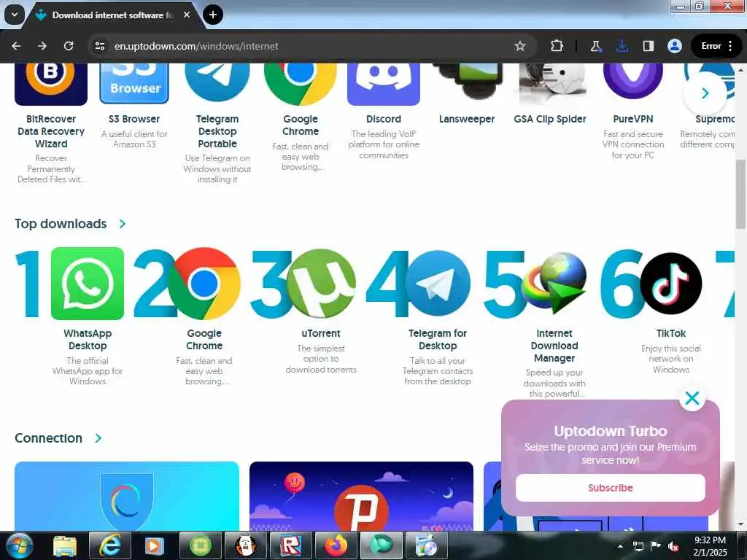View site information icon in address bar

99,46
